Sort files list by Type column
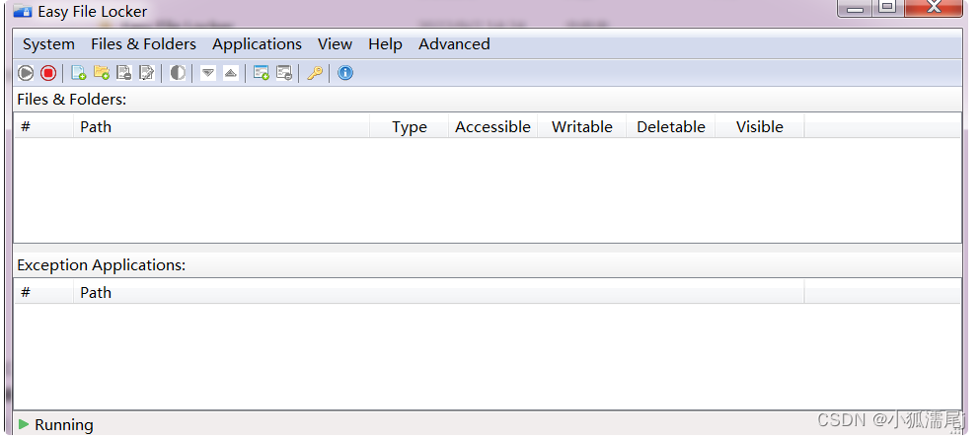Screen dimensions: 980x439 [410, 126]
